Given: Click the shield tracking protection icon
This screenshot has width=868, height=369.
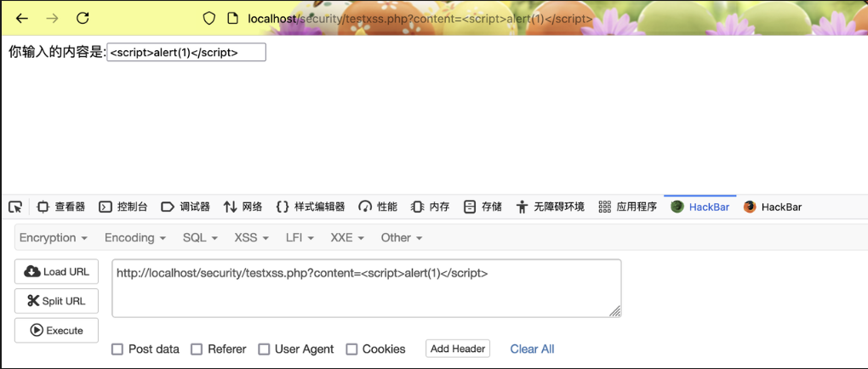Looking at the screenshot, I should pos(208,18).
